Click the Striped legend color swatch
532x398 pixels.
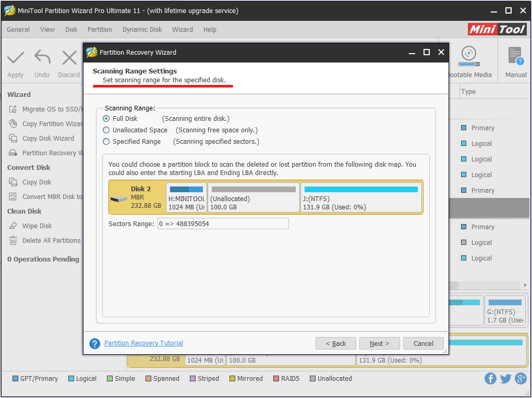point(192,379)
